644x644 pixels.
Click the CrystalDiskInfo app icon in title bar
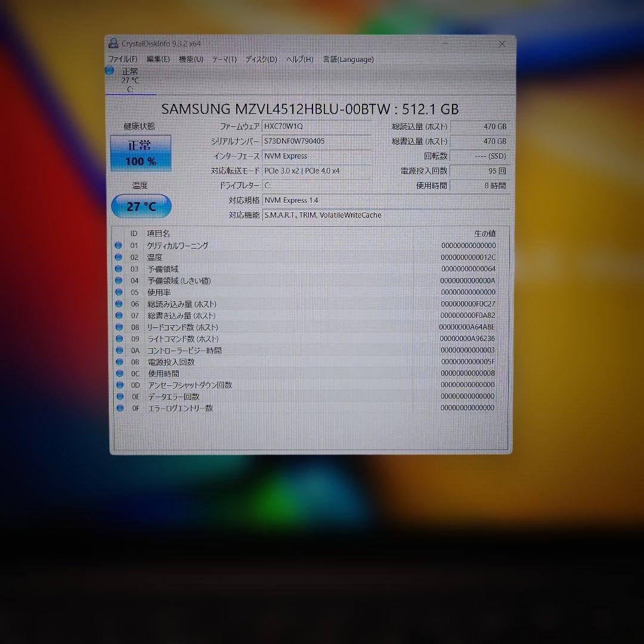tap(113, 43)
